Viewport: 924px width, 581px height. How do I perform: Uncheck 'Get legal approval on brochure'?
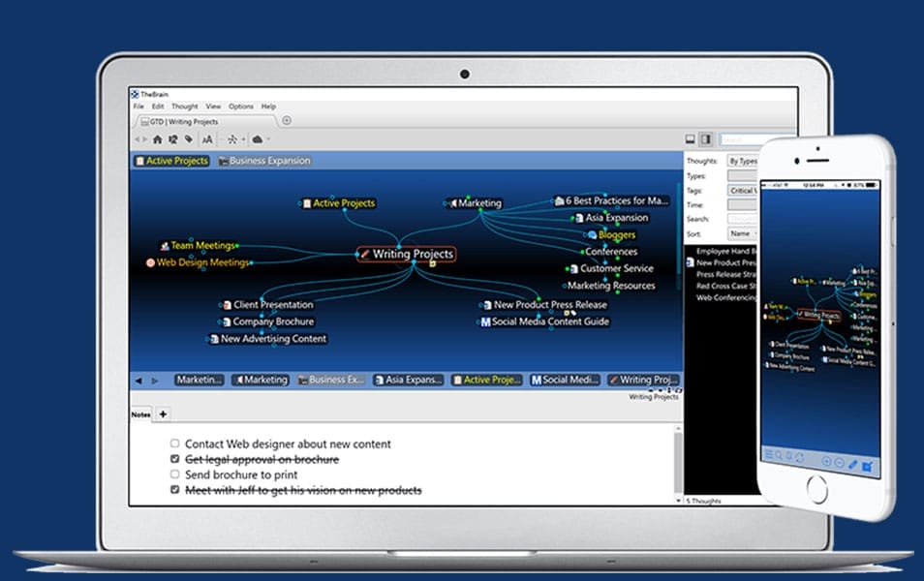(x=175, y=459)
